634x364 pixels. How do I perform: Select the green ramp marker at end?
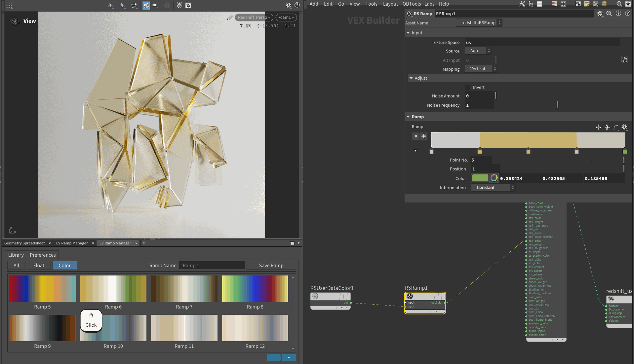(x=625, y=151)
